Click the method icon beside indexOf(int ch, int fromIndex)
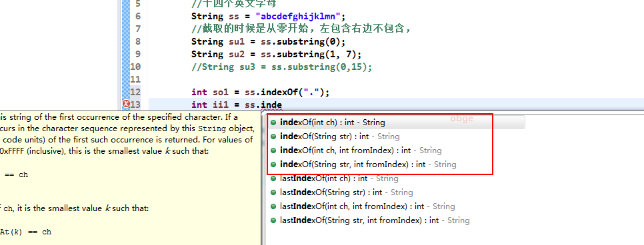The height and width of the screenshot is (245, 644). pyautogui.click(x=273, y=150)
